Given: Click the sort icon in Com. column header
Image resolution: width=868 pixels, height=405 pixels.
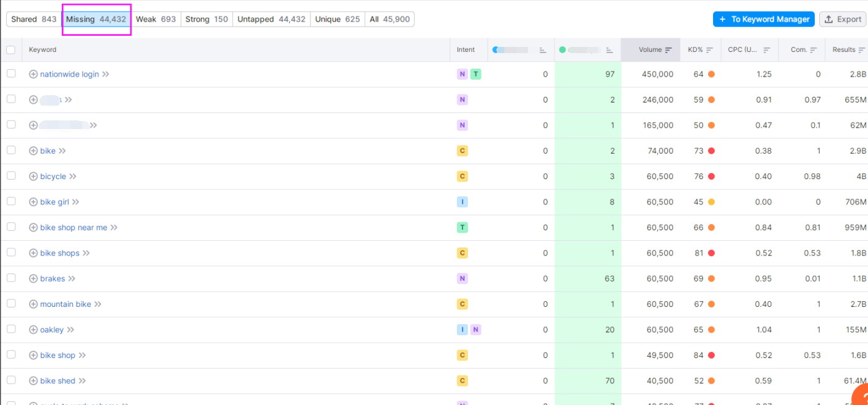Looking at the screenshot, I should tap(814, 50).
